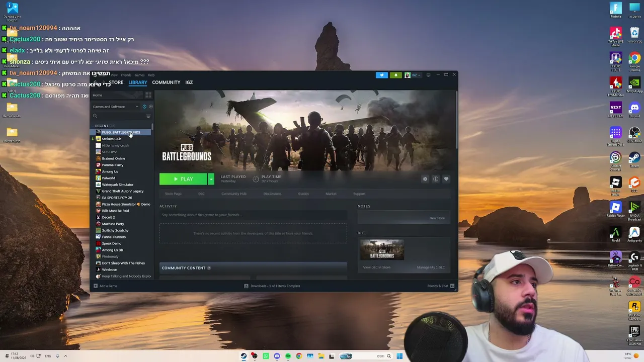Open PUBG Market link
Screen dimensions: 644x362
[x=331, y=194]
